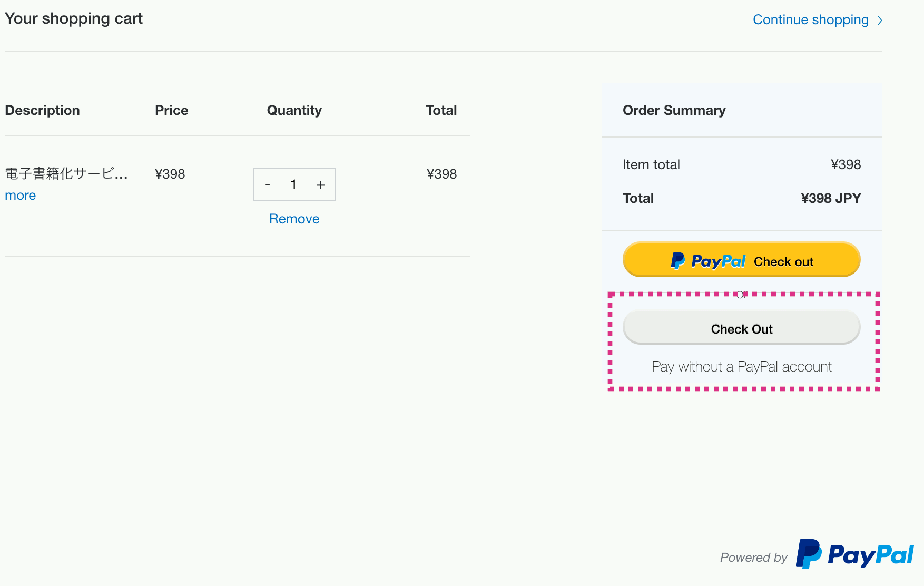Remove the item from the cart
Screen dimensions: 924x586
pyautogui.click(x=294, y=219)
